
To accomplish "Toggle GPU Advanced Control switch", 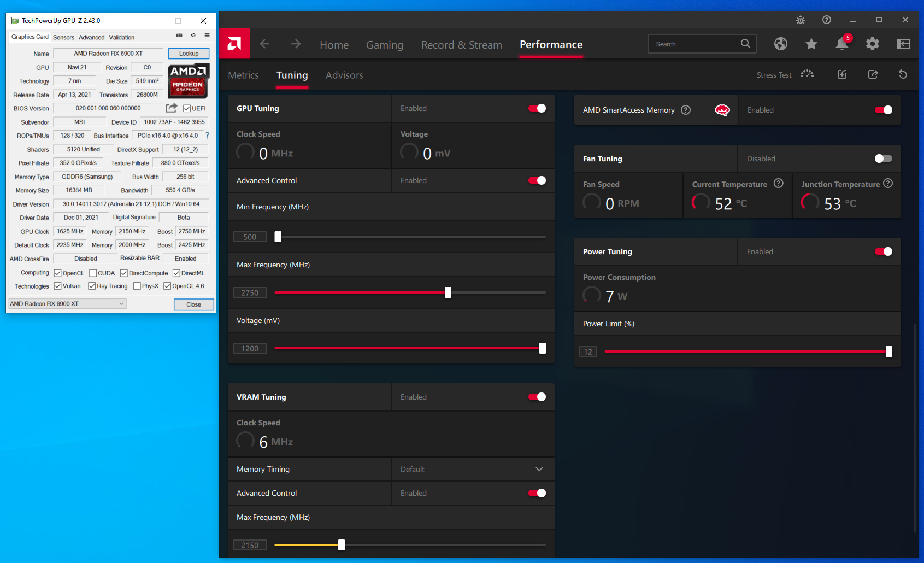I will pos(537,180).
